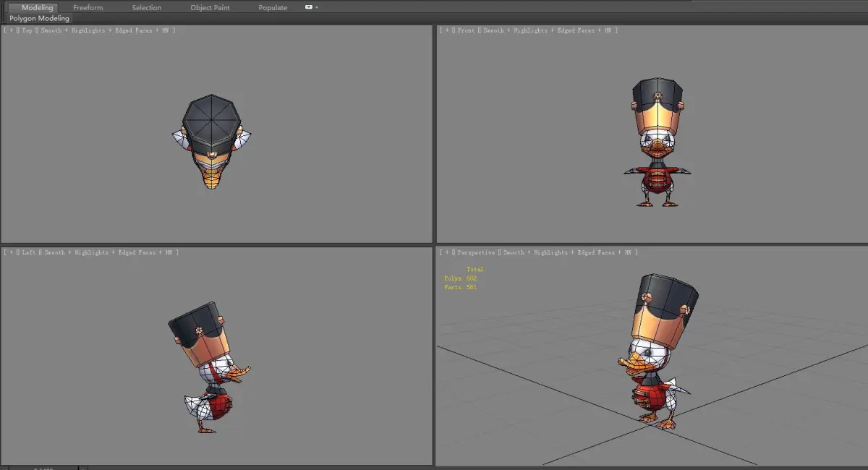Click the Left viewport name label

coord(29,252)
